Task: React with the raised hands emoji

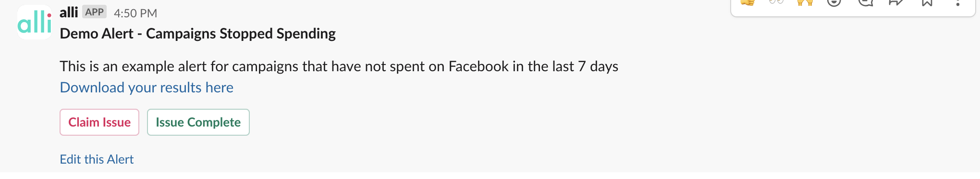Action: click(x=805, y=2)
